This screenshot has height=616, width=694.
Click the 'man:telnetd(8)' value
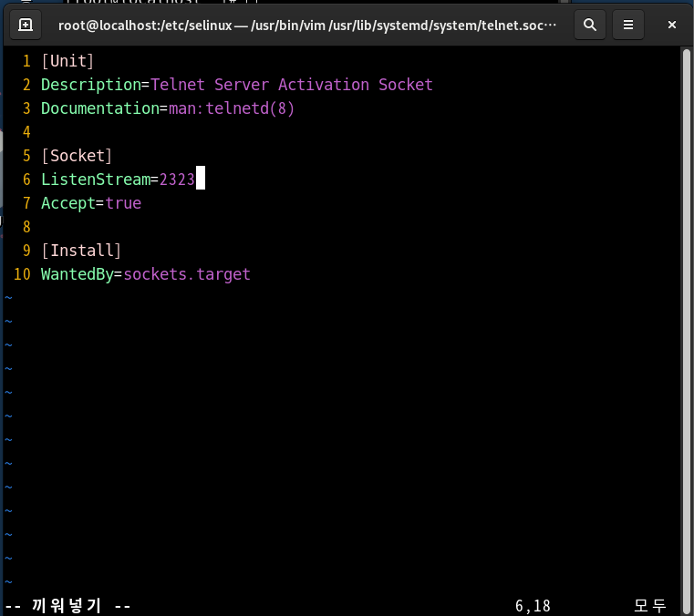[x=232, y=108]
